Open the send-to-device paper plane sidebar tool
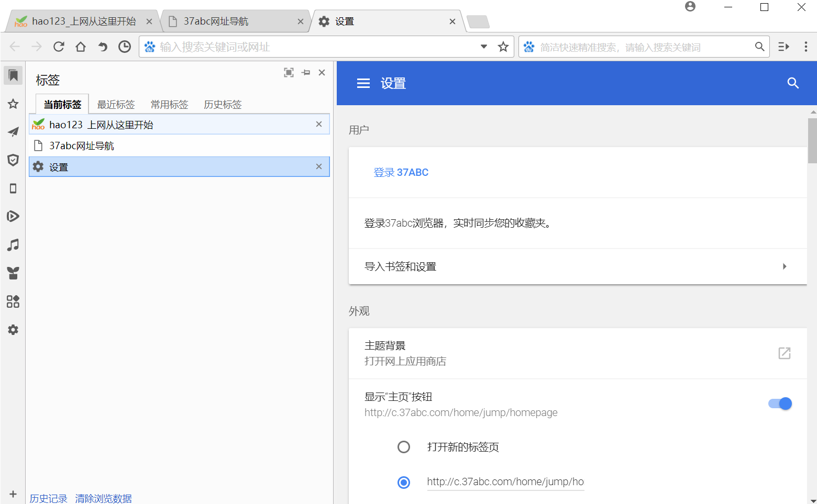817x504 pixels. 13,132
